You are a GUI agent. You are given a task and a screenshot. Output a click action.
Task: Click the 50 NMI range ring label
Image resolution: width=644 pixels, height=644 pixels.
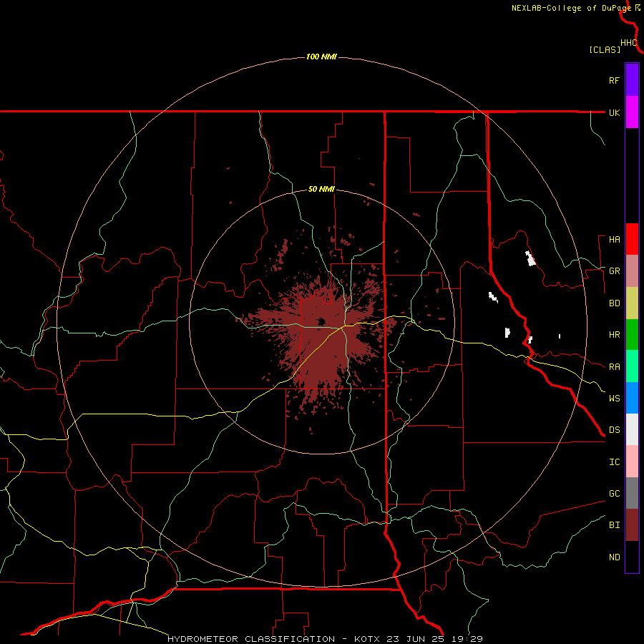click(x=321, y=190)
